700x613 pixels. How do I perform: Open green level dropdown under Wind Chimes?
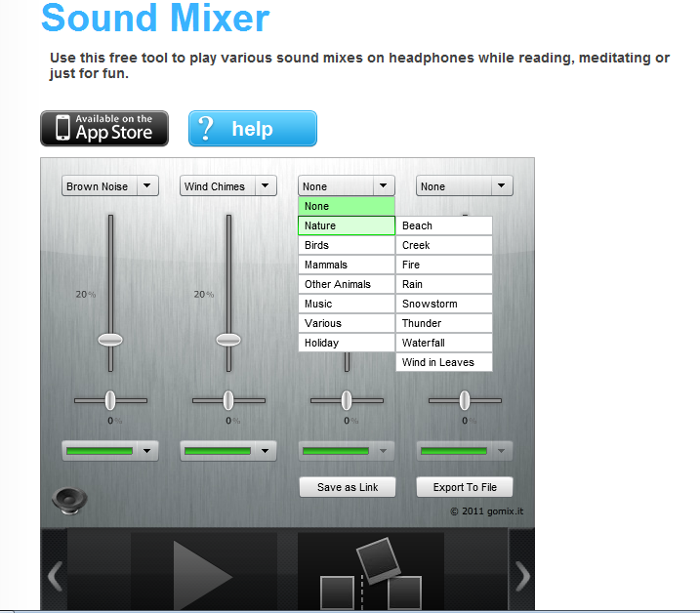(228, 451)
